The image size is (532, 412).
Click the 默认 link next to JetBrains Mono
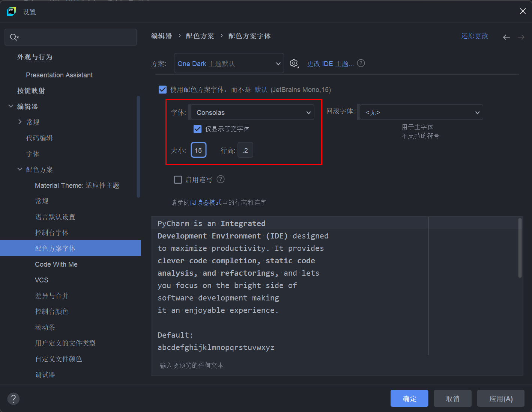[x=261, y=89]
